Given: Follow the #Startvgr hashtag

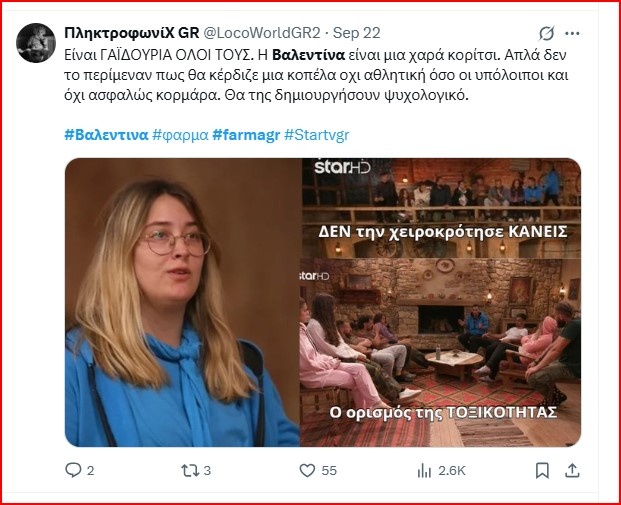Looking at the screenshot, I should pyautogui.click(x=316, y=135).
